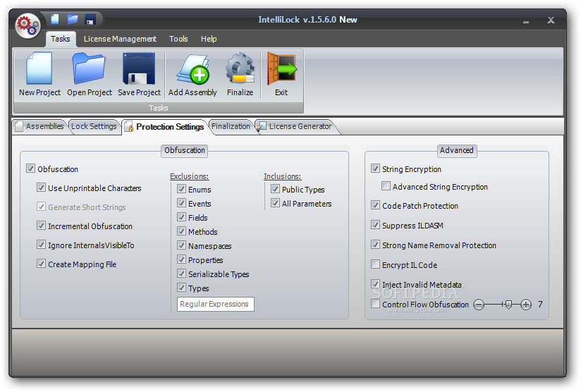Viewport: 581px width, 392px height.
Task: Minimize the IntelliLock window
Action: click(526, 21)
